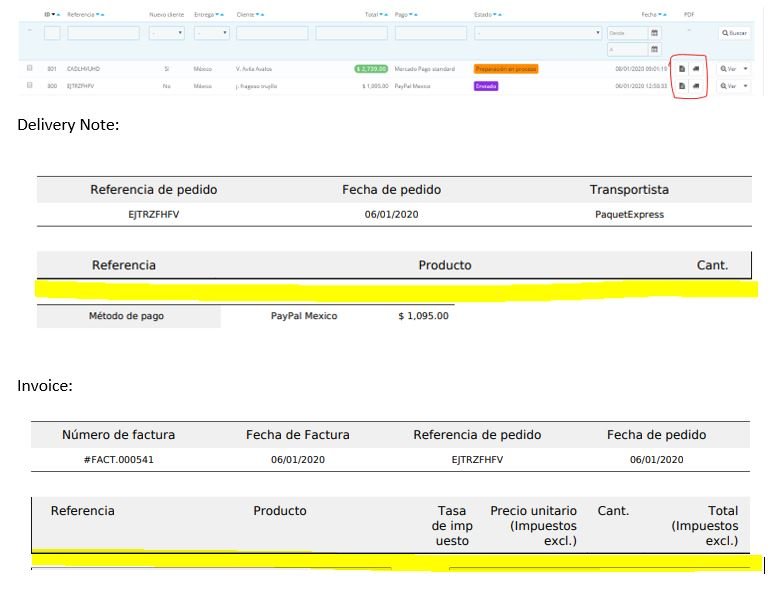Focus the Total filter input

click(352, 33)
